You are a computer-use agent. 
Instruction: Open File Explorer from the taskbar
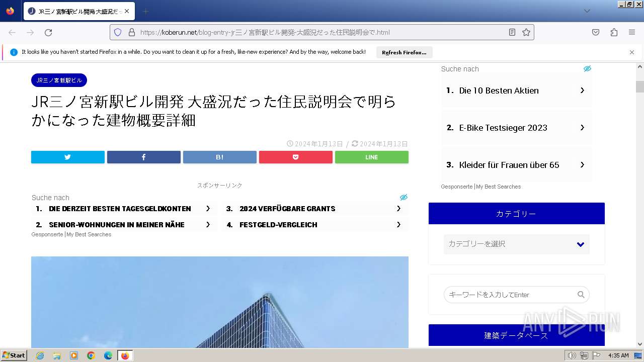tap(57, 355)
